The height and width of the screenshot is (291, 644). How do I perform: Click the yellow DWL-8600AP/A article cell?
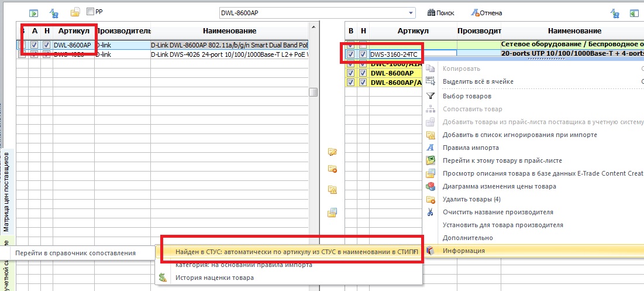point(397,82)
